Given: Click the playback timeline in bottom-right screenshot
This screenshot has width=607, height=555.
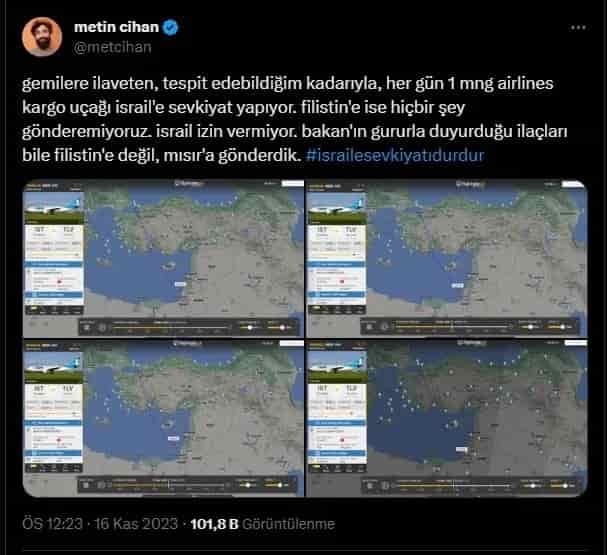Looking at the screenshot, I should 453,485.
